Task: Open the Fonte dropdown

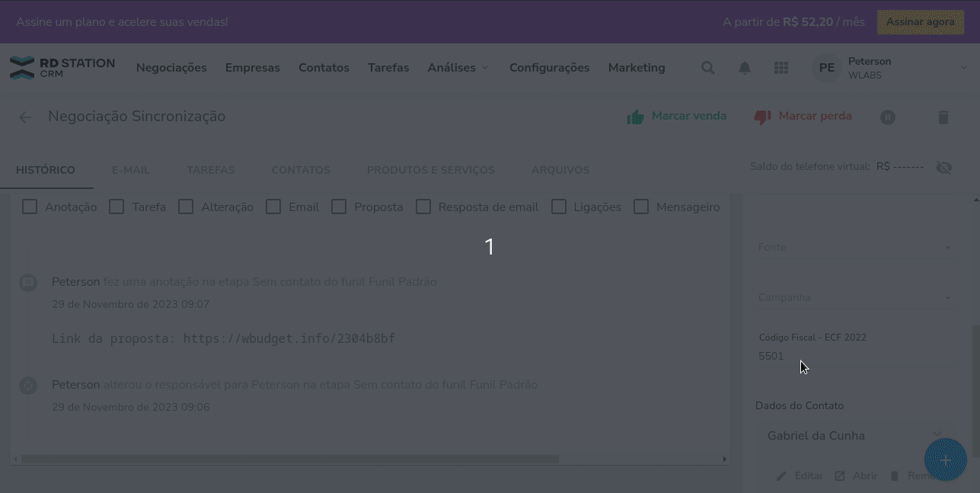Action: [x=854, y=248]
